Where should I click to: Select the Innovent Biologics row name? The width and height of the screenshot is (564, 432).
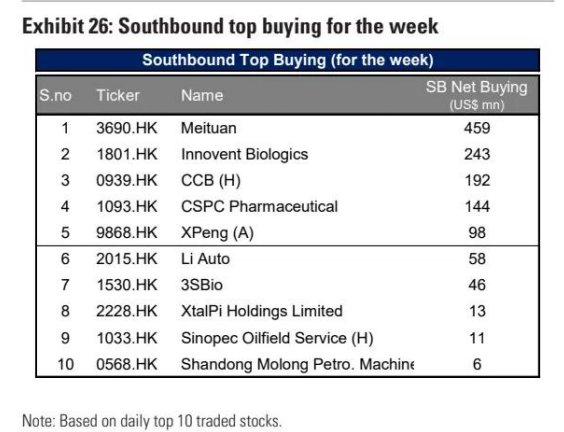point(245,155)
